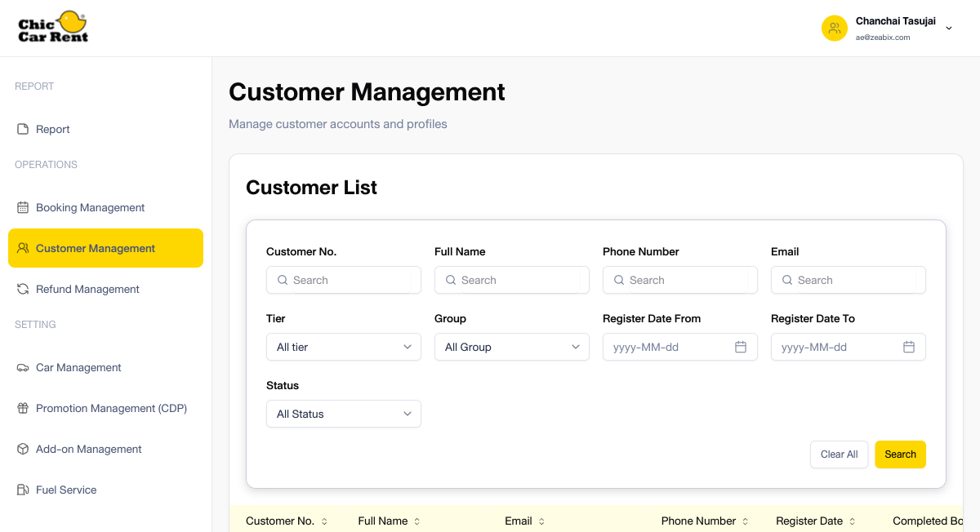
Task: Go to Booking Management
Action: pyautogui.click(x=105, y=207)
